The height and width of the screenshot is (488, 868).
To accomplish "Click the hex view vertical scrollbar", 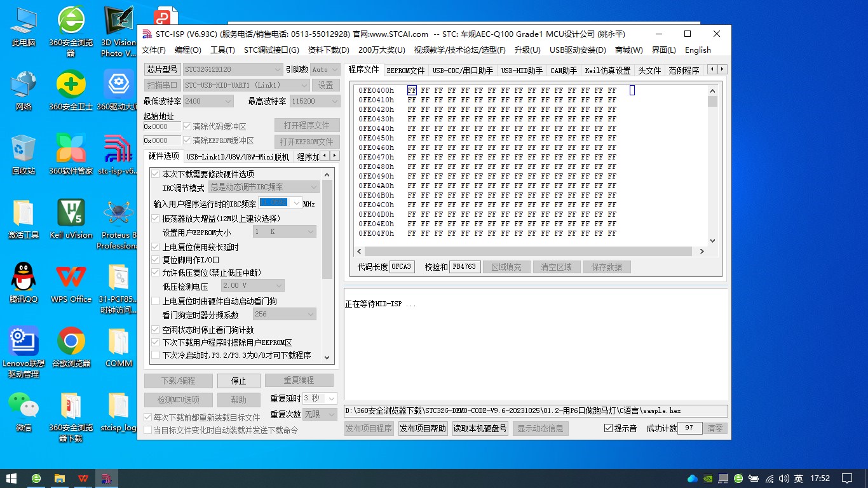I will click(712, 166).
